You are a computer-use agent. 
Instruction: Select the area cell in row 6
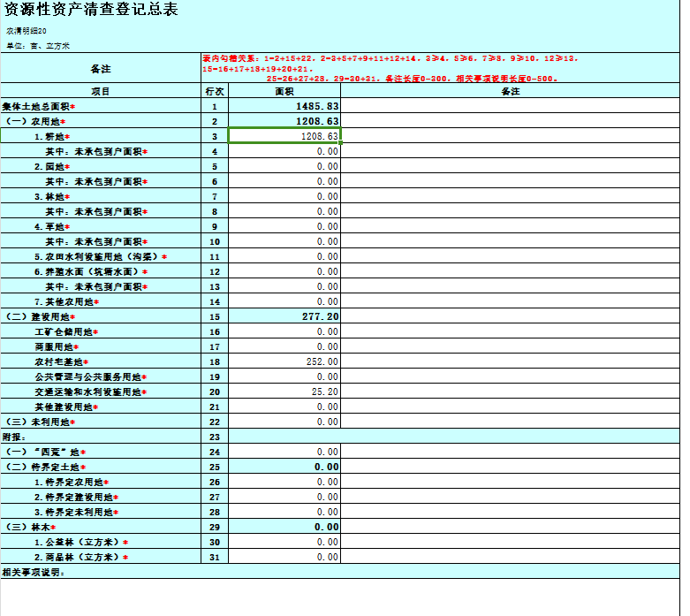click(x=284, y=181)
